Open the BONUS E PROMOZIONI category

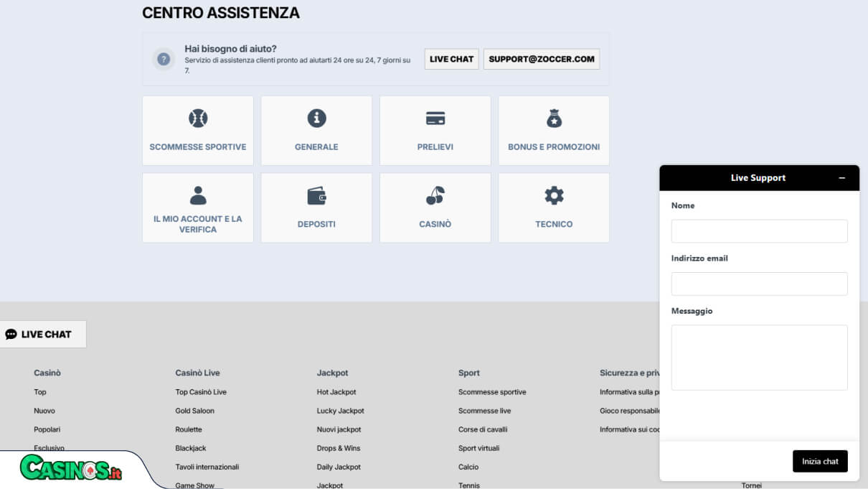coord(554,130)
